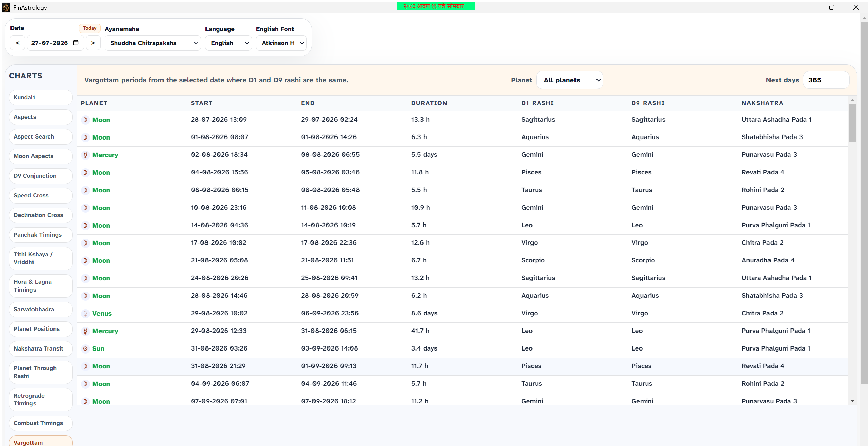Open the Ayanamsha Shuddha Chitrapaksha dropdown
Image resolution: width=868 pixels, height=446 pixels.
pos(153,43)
